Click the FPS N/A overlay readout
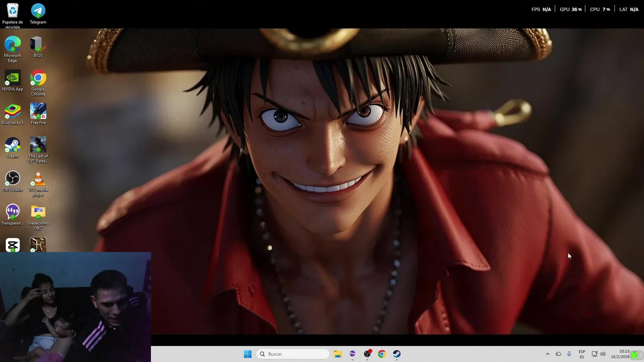Image resolution: width=644 pixels, height=362 pixels. tap(541, 10)
